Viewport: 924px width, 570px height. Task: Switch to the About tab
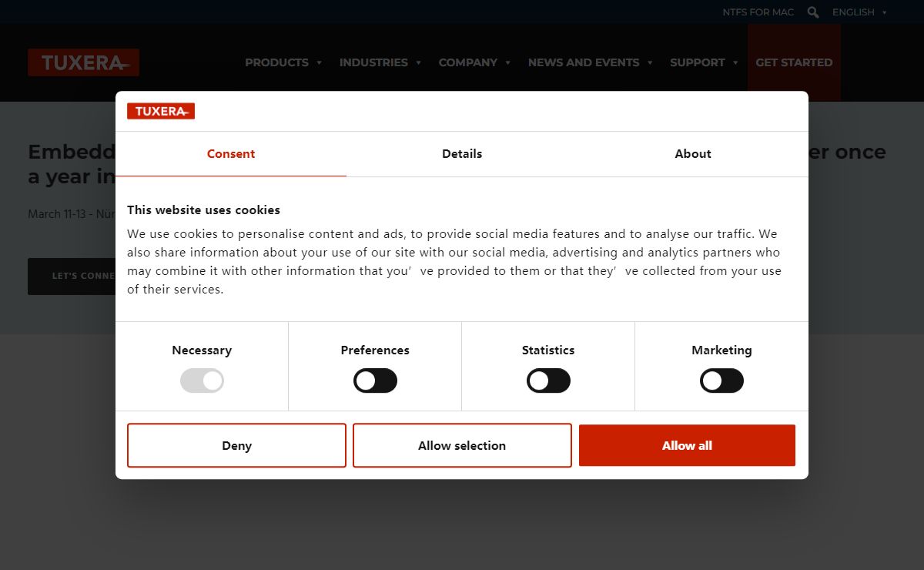(693, 154)
